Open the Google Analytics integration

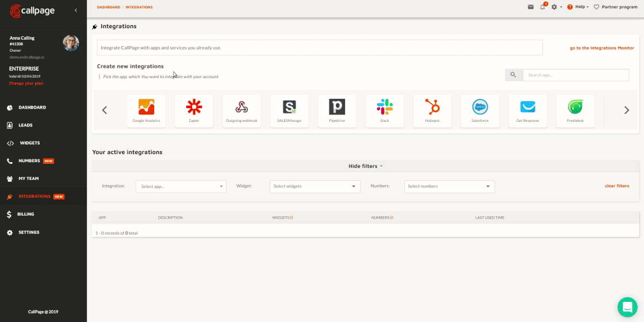tap(146, 110)
